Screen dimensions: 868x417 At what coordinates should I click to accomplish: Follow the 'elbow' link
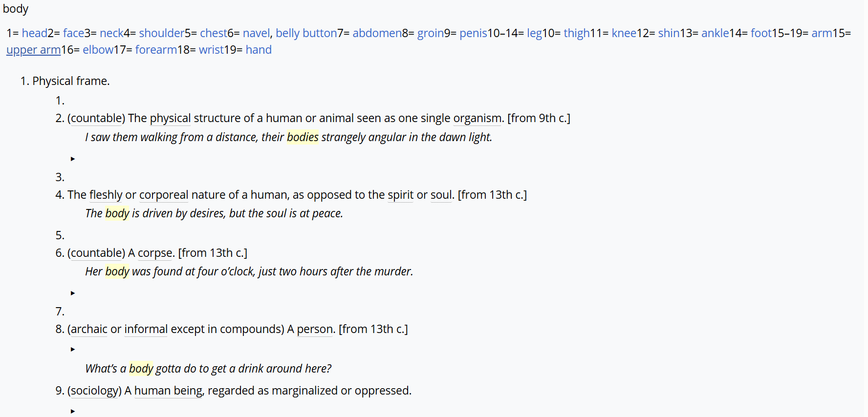pos(98,50)
